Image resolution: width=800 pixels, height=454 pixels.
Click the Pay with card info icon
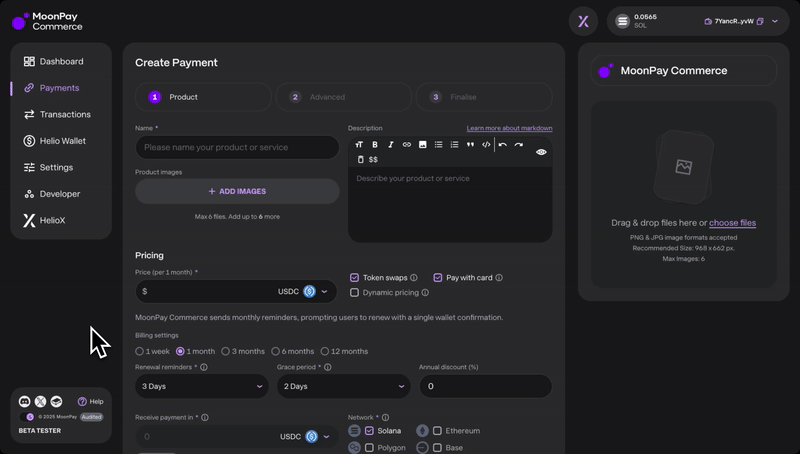[x=499, y=278]
